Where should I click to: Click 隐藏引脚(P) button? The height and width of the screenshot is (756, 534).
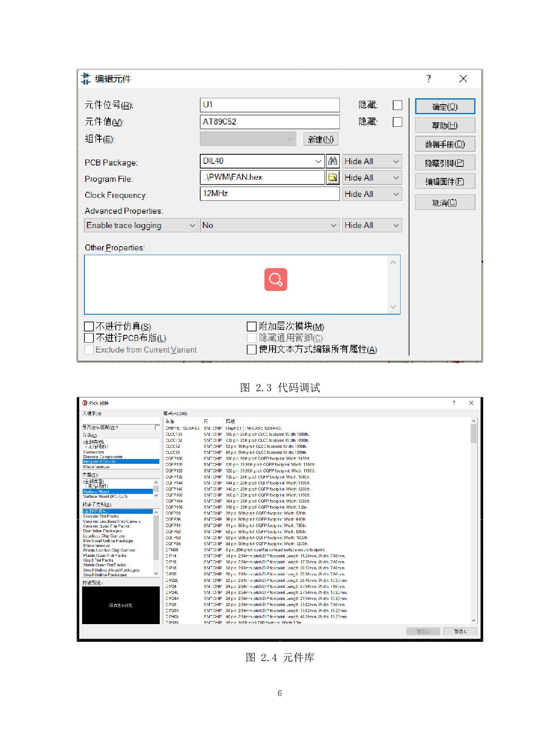click(445, 163)
